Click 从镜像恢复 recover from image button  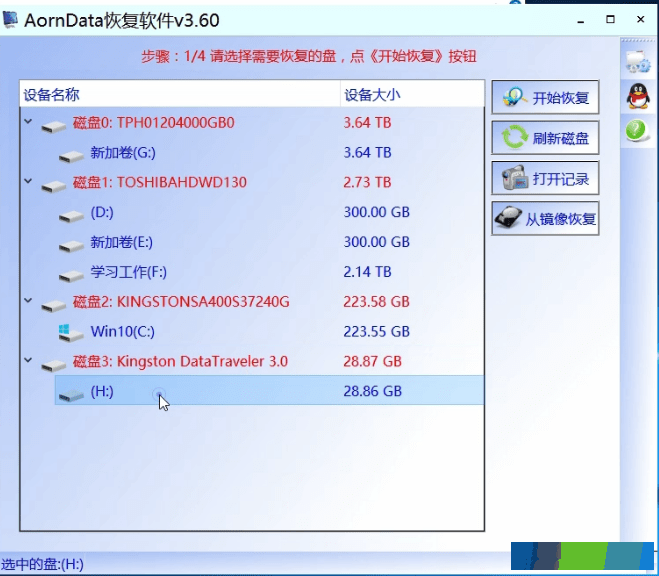click(x=545, y=218)
